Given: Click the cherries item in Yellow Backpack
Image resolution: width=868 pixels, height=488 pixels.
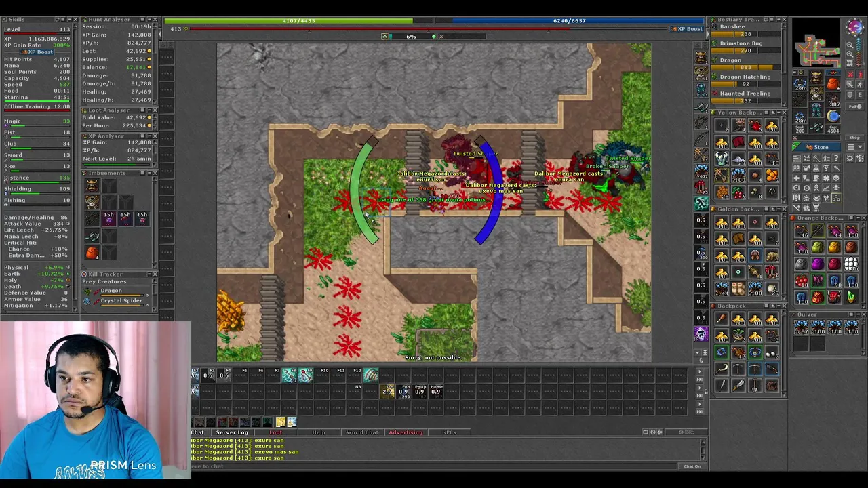Looking at the screenshot, I should (x=738, y=191).
